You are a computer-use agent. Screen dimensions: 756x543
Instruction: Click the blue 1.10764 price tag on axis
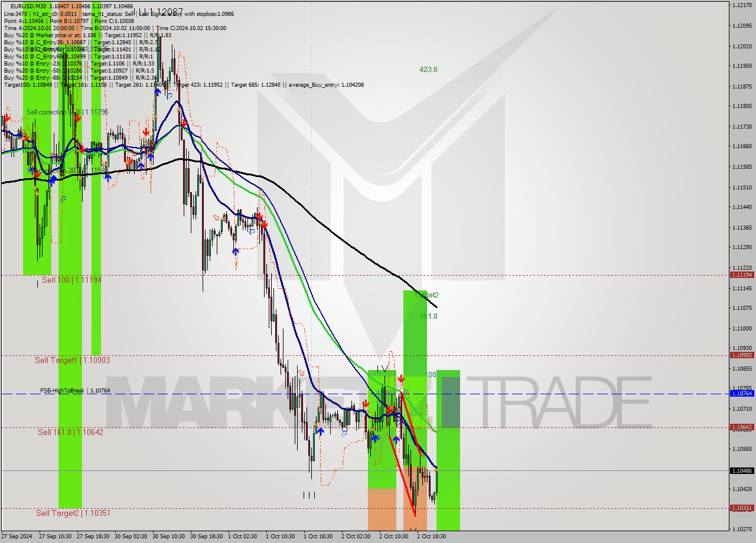[741, 393]
